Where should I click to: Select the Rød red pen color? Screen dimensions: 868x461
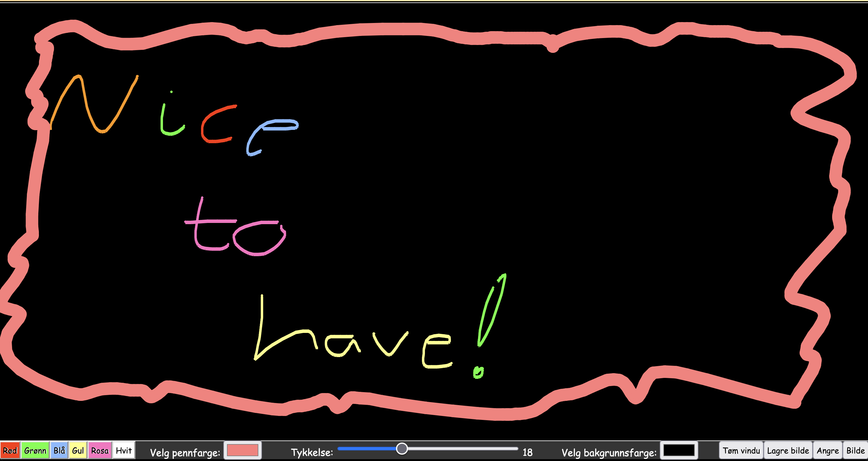click(10, 450)
